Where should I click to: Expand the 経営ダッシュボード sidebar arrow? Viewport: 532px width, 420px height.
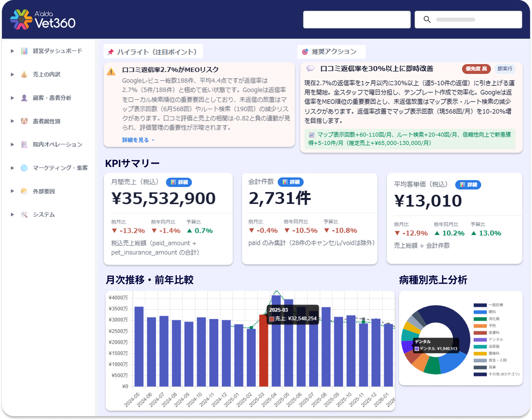coord(12,51)
